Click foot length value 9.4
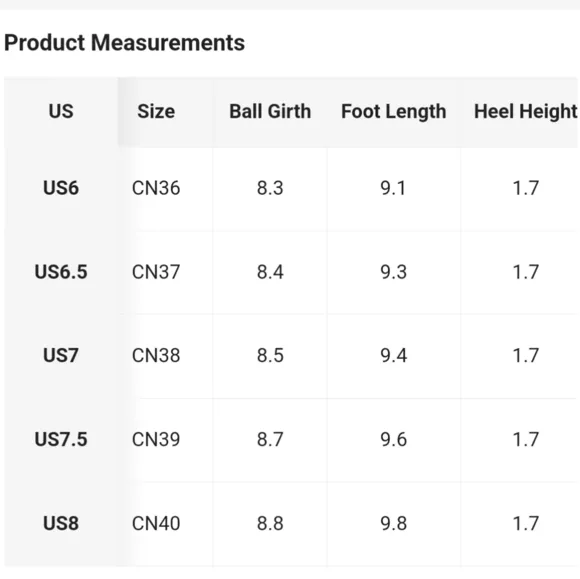 coord(394,356)
